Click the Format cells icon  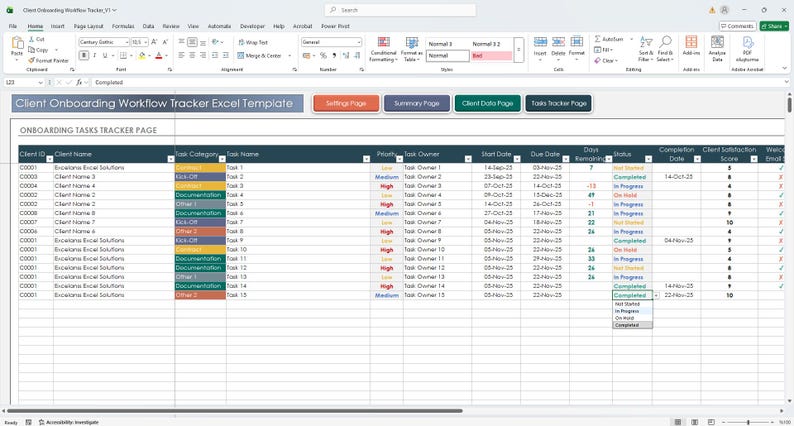[577, 42]
